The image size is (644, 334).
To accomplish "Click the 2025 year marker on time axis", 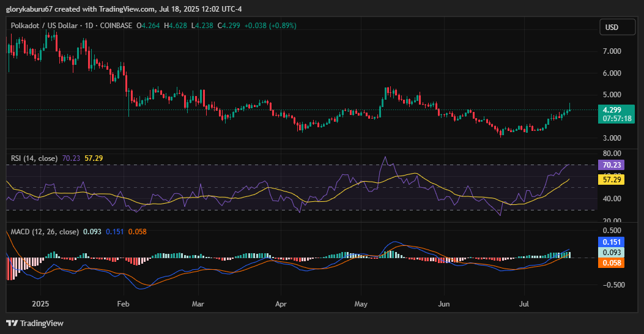I will pyautogui.click(x=40, y=303).
